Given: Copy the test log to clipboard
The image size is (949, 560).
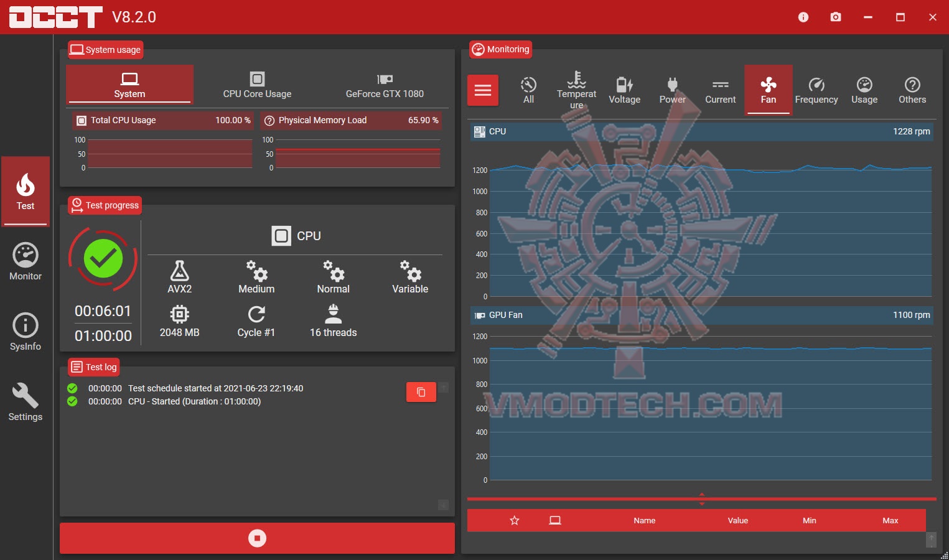Looking at the screenshot, I should pos(421,392).
